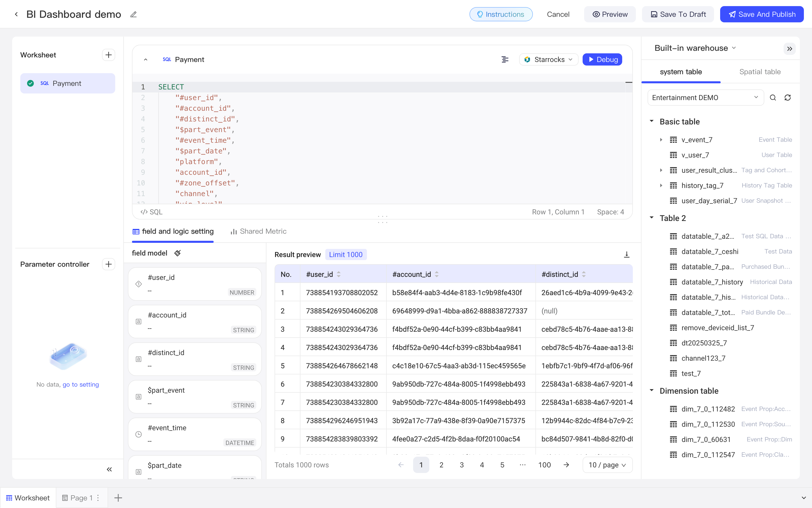Switch to the Spatial table tab

[x=760, y=72]
